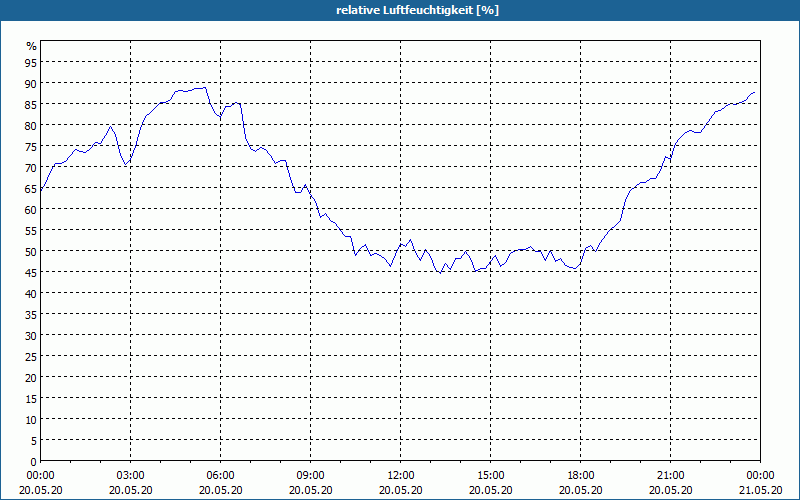The width and height of the screenshot is (800, 500).
Task: Click the 12:00 time label on x-axis
Action: click(401, 476)
